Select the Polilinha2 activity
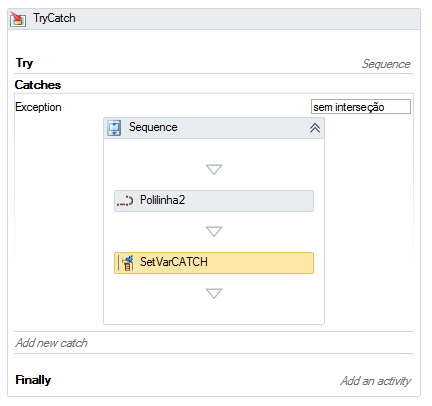The width and height of the screenshot is (432, 406). 214,201
